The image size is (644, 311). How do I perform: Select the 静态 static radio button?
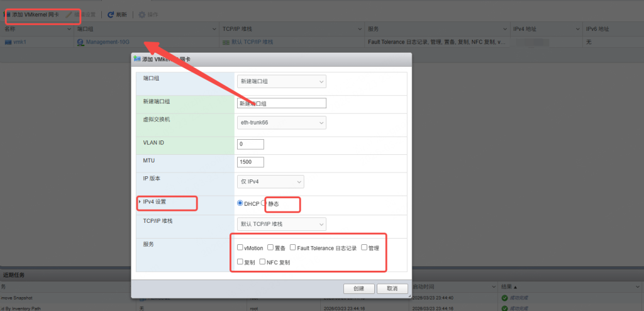[x=264, y=203]
